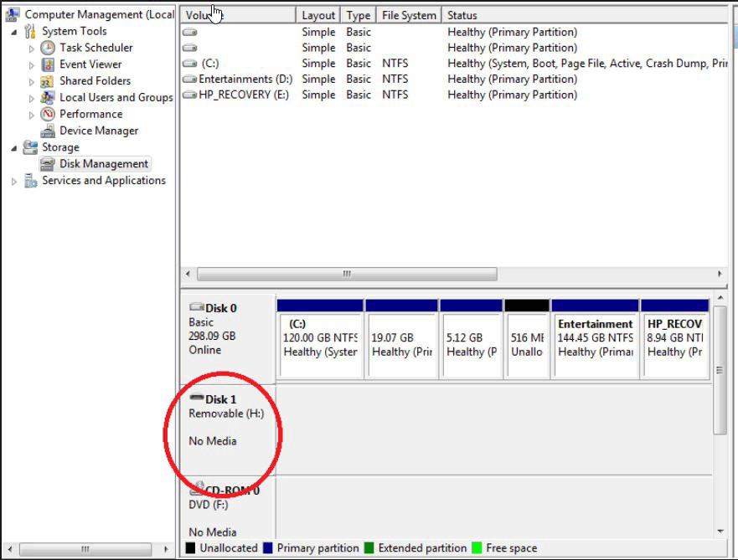Collapse the System Tools tree node
Screen dimensions: 738x560
pyautogui.click(x=14, y=33)
